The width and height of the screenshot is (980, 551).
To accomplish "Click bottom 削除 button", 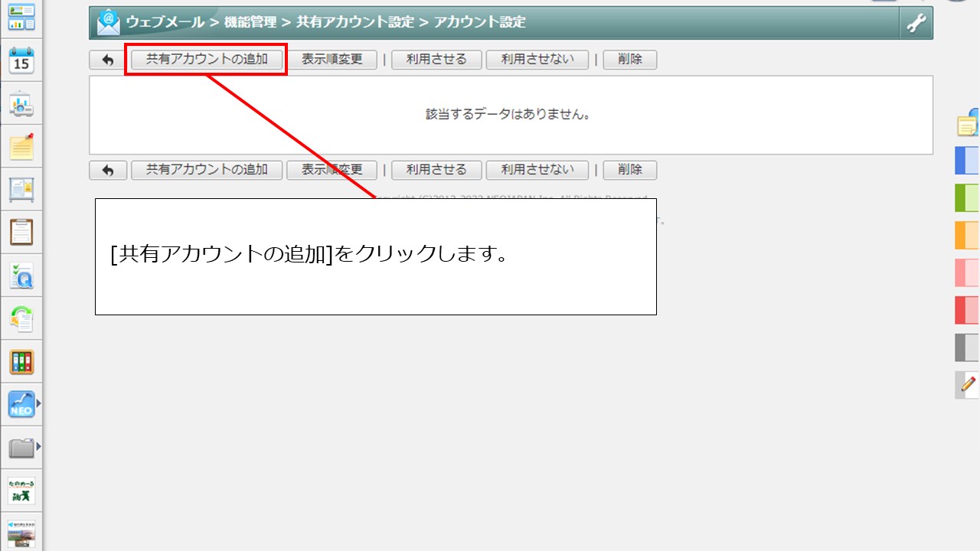I will pyautogui.click(x=630, y=170).
